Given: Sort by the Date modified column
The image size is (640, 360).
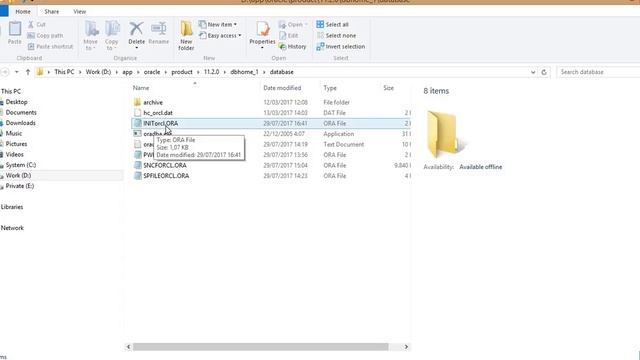Looking at the screenshot, I should click(282, 88).
